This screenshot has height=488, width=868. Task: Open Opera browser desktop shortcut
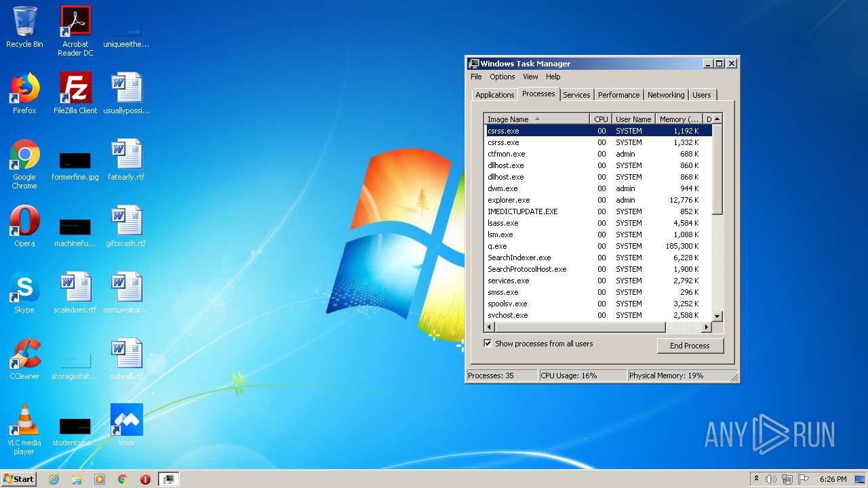click(24, 226)
